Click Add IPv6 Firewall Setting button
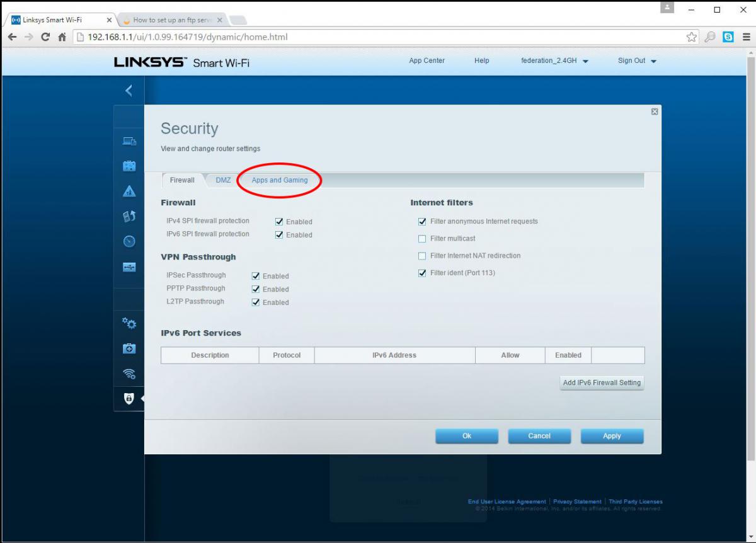The width and height of the screenshot is (756, 543). coord(602,382)
